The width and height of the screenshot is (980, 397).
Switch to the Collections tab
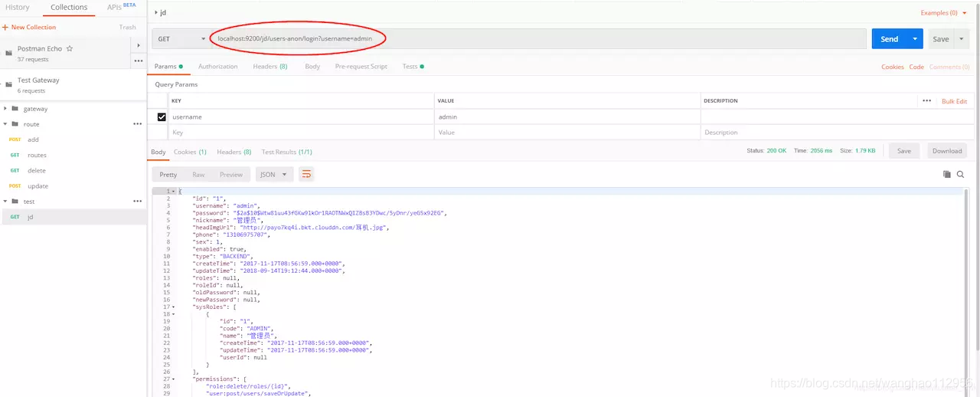point(69,8)
